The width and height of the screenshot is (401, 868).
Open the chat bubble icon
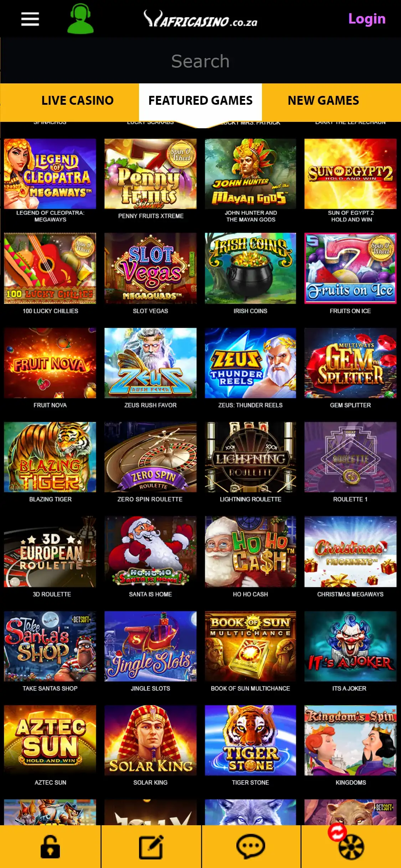(251, 847)
